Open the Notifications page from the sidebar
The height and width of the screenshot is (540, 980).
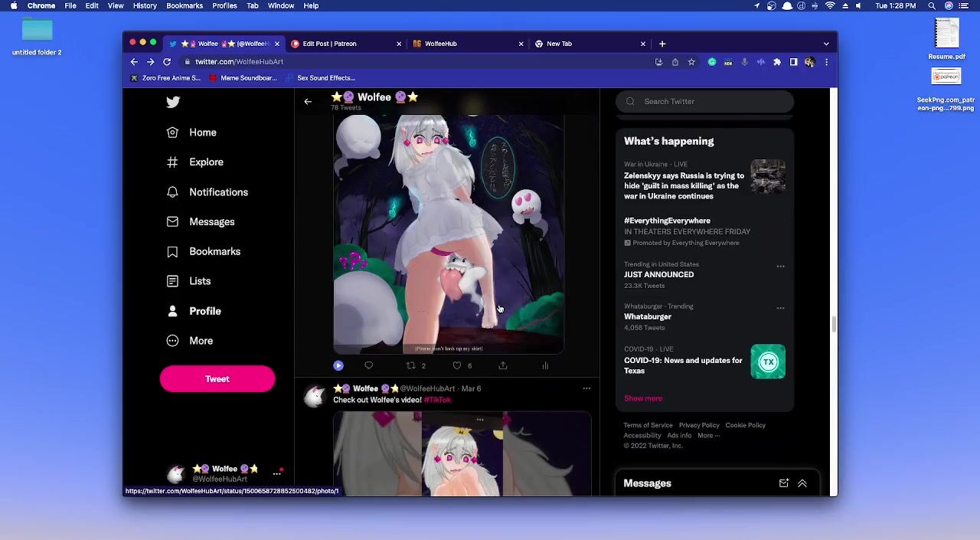[x=218, y=192]
